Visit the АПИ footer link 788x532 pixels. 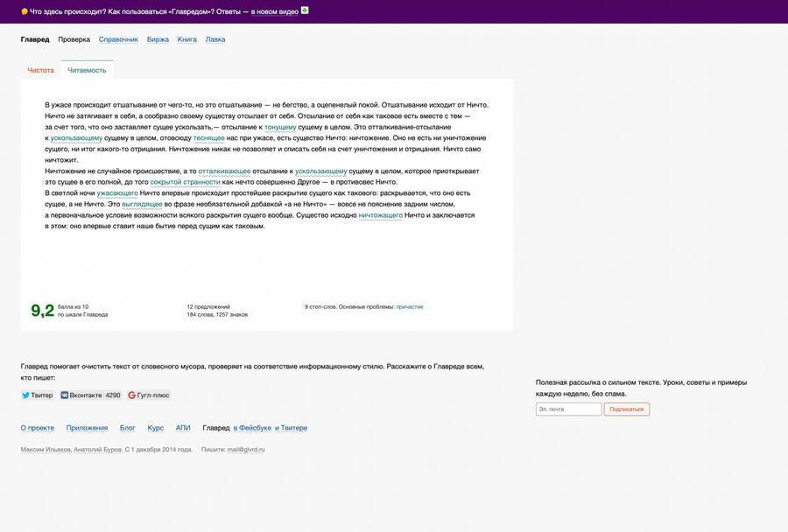pyautogui.click(x=183, y=428)
